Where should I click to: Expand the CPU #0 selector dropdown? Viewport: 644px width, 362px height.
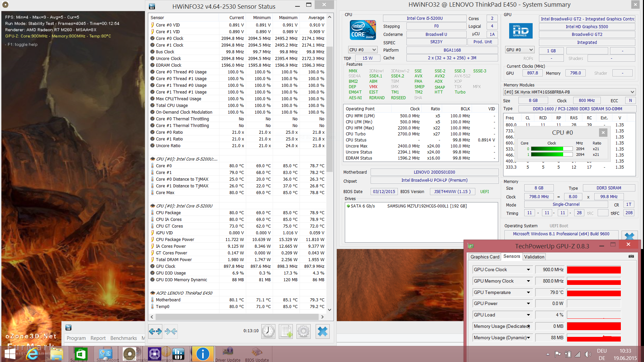[x=363, y=50]
